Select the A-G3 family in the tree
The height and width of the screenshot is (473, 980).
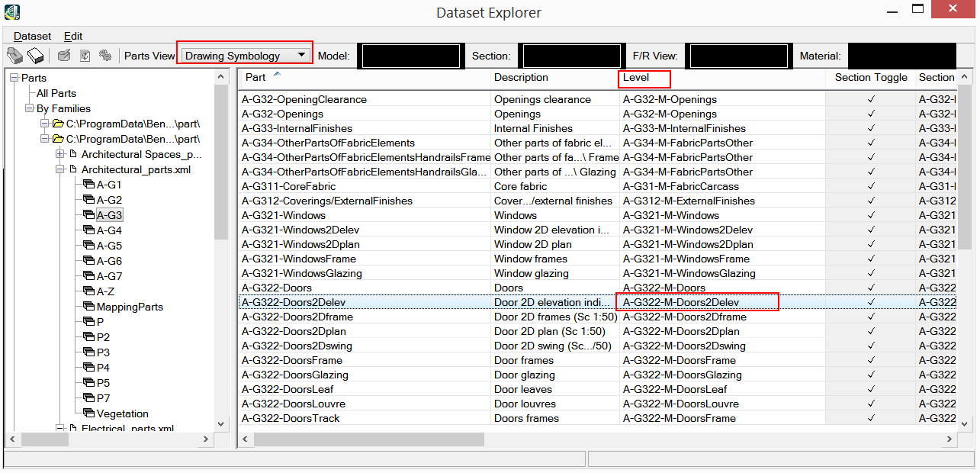[x=109, y=215]
